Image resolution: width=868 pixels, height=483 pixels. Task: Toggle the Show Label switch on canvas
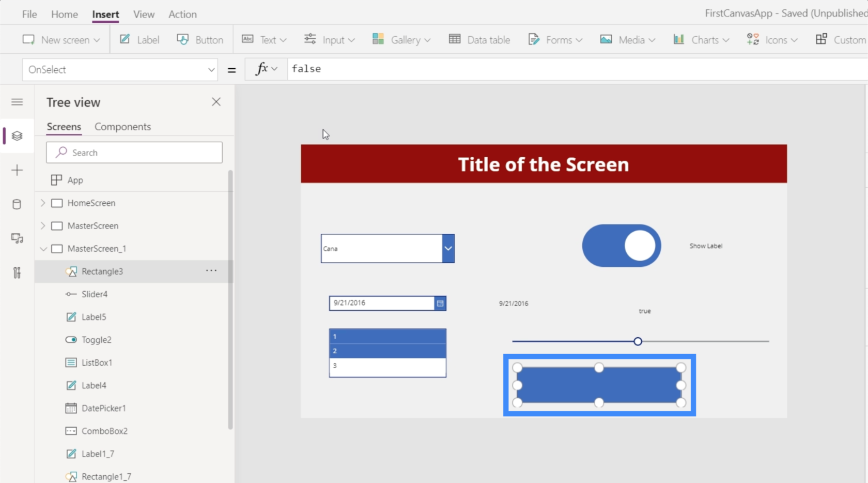pyautogui.click(x=621, y=246)
